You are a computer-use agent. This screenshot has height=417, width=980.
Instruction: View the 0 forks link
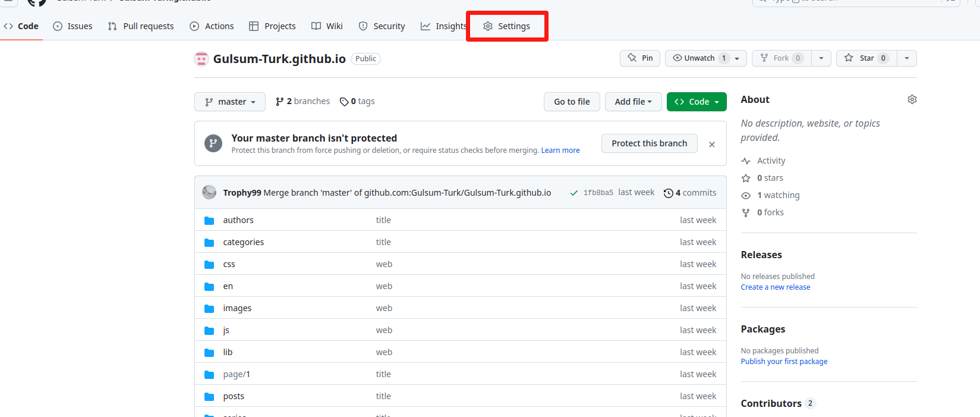pyautogui.click(x=762, y=212)
